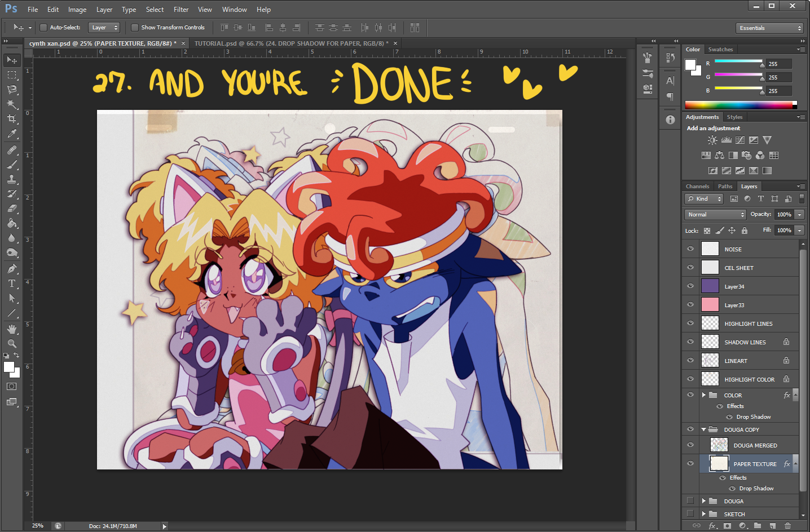This screenshot has width=810, height=532.
Task: Switch to the Channels tab
Action: point(697,187)
